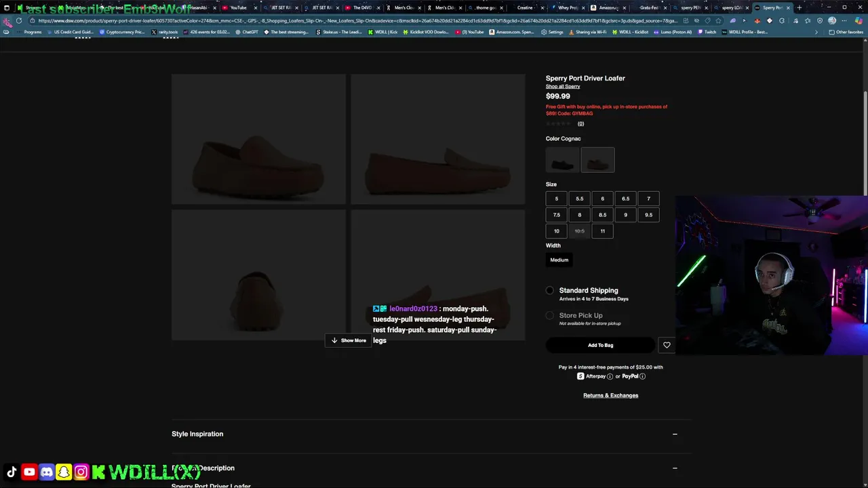Choose size 6
868x488 pixels.
(602, 199)
